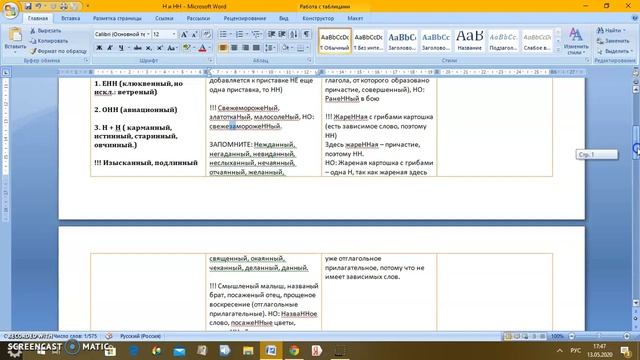Screen dimensions: 640x360
Task: Apply a numbered list
Action: (240, 34)
